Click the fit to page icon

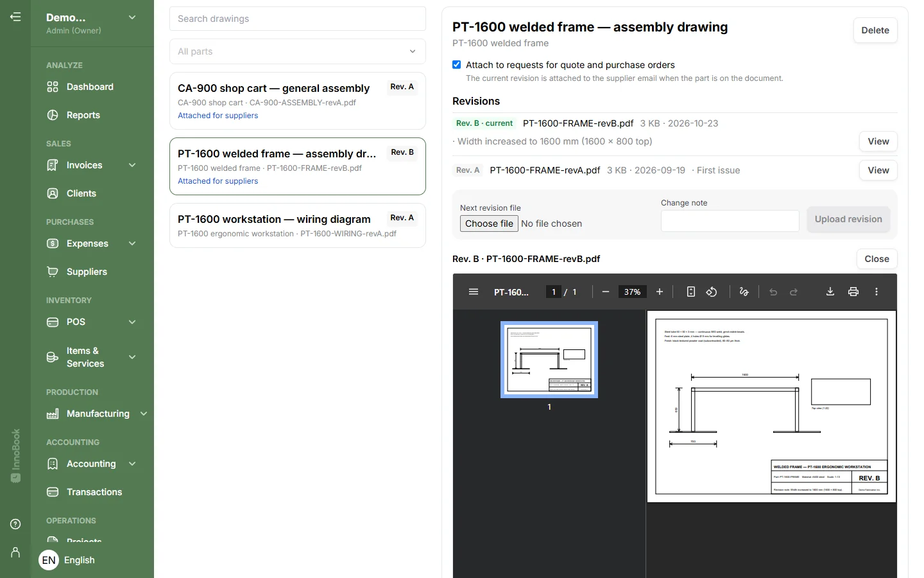point(690,292)
